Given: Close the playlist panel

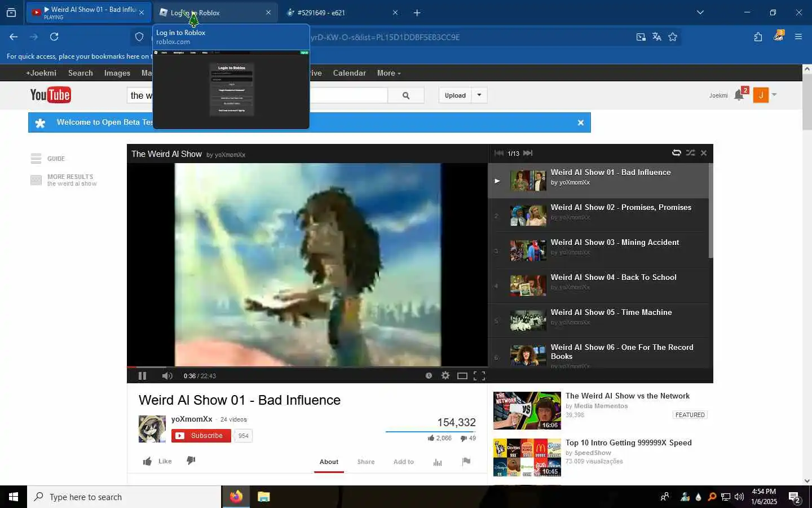Looking at the screenshot, I should 704,153.
